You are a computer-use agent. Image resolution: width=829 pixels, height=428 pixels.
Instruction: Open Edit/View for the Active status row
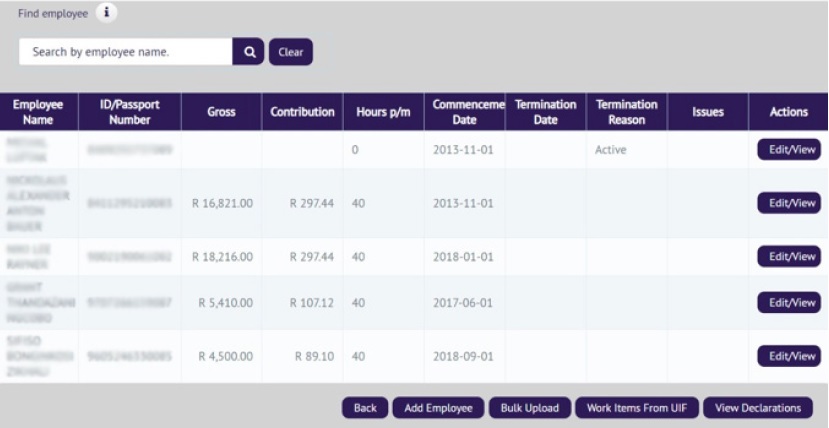click(789, 150)
